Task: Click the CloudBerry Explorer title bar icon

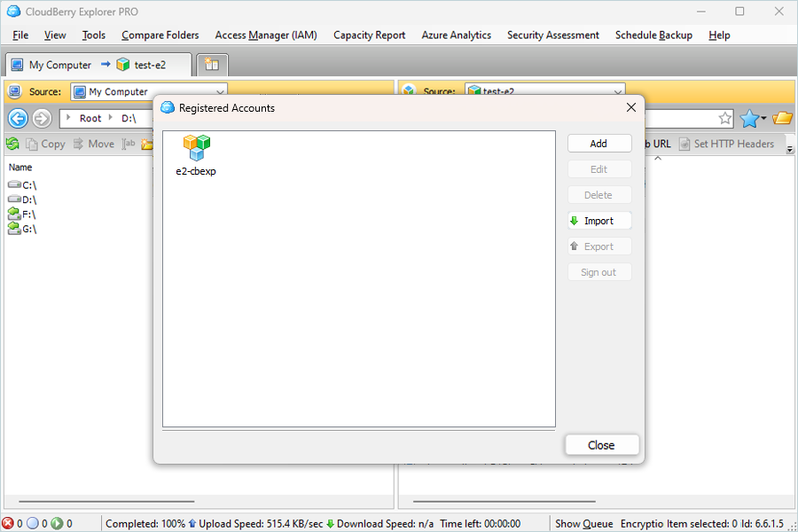Action: pyautogui.click(x=13, y=12)
